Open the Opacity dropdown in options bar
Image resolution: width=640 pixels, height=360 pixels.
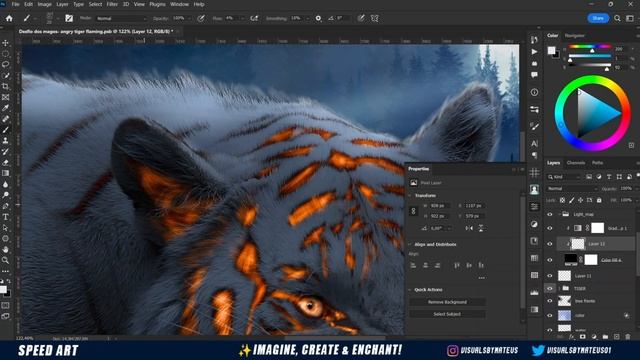click(x=189, y=18)
